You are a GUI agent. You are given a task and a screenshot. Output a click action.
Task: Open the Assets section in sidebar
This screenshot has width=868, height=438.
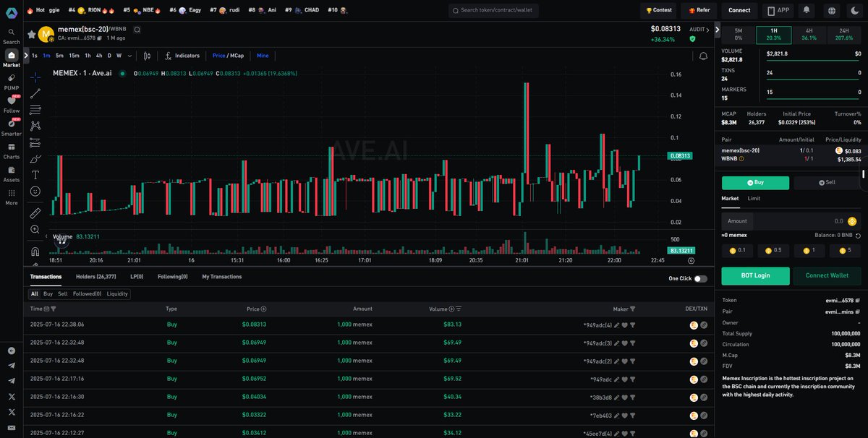click(12, 173)
